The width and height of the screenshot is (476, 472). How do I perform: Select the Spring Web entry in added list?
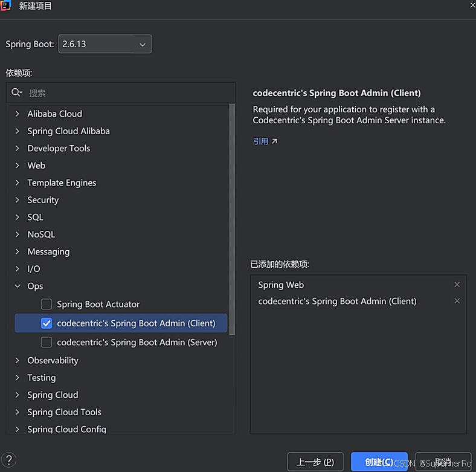tap(281, 285)
